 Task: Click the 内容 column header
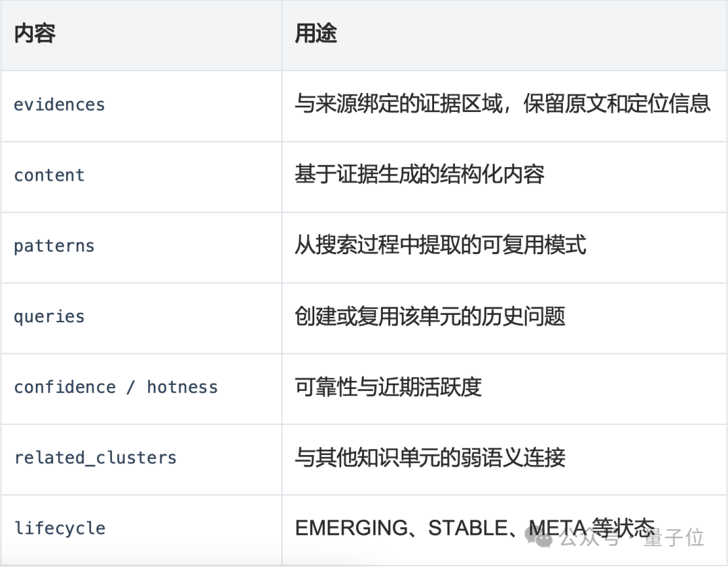(x=35, y=34)
